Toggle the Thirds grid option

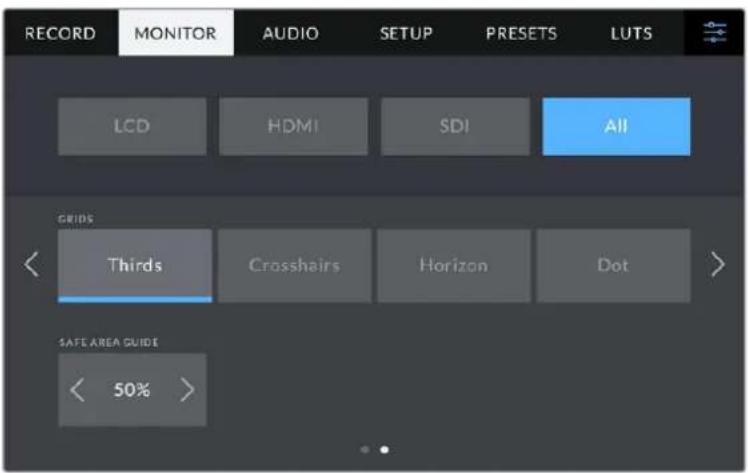click(x=135, y=265)
